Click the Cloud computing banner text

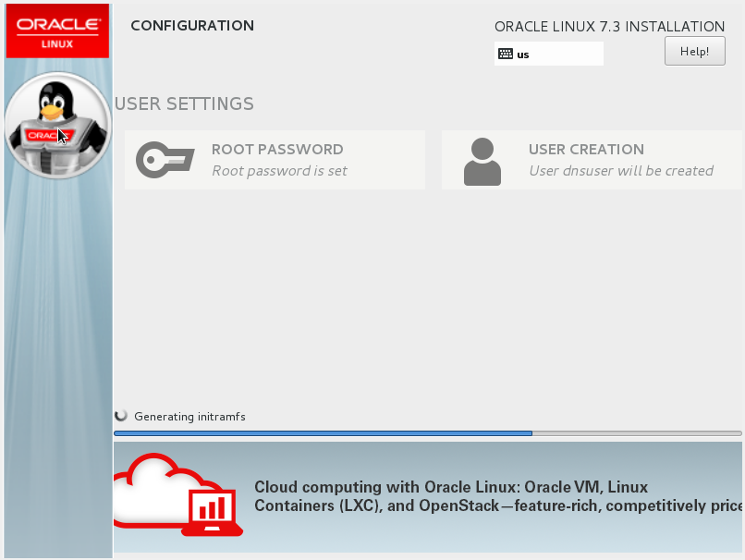[498, 496]
